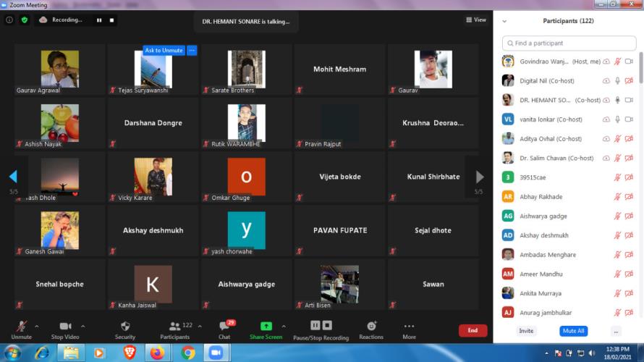Image resolution: width=644 pixels, height=362 pixels.
Task: Open the More options menu
Action: pyautogui.click(x=409, y=327)
